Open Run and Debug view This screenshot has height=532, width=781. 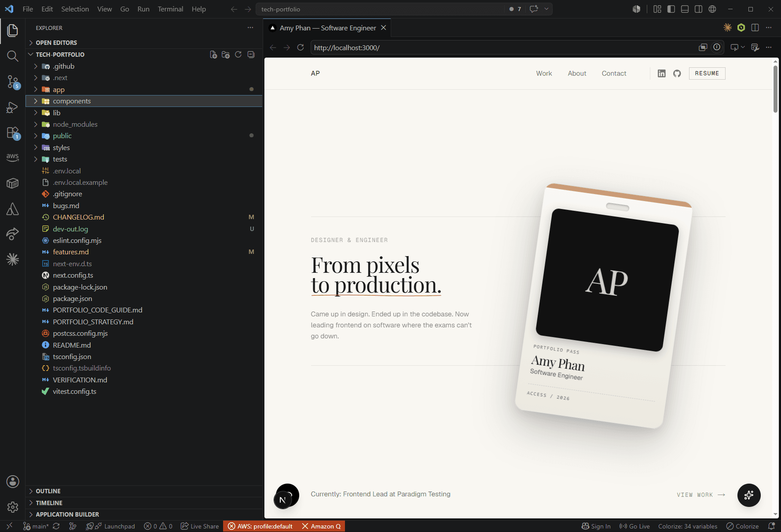12,107
